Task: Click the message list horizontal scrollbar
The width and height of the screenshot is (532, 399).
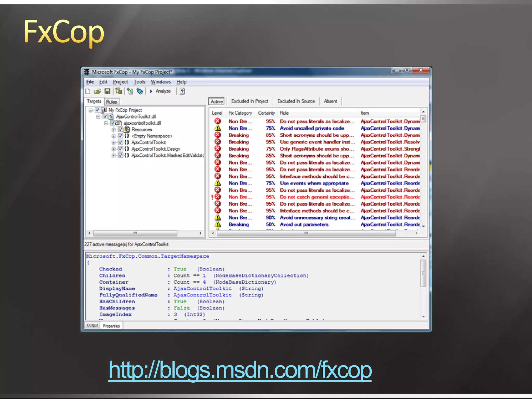Action: click(x=306, y=233)
